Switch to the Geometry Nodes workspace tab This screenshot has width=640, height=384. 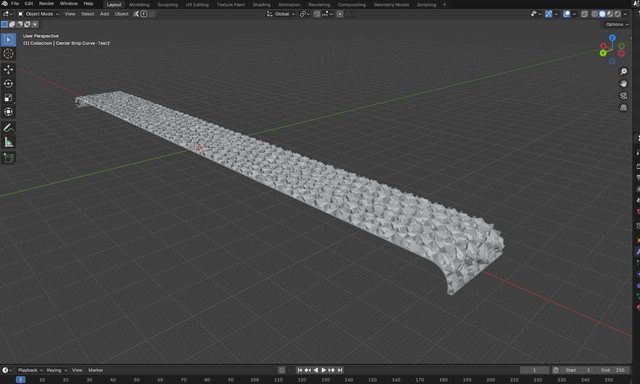391,4
